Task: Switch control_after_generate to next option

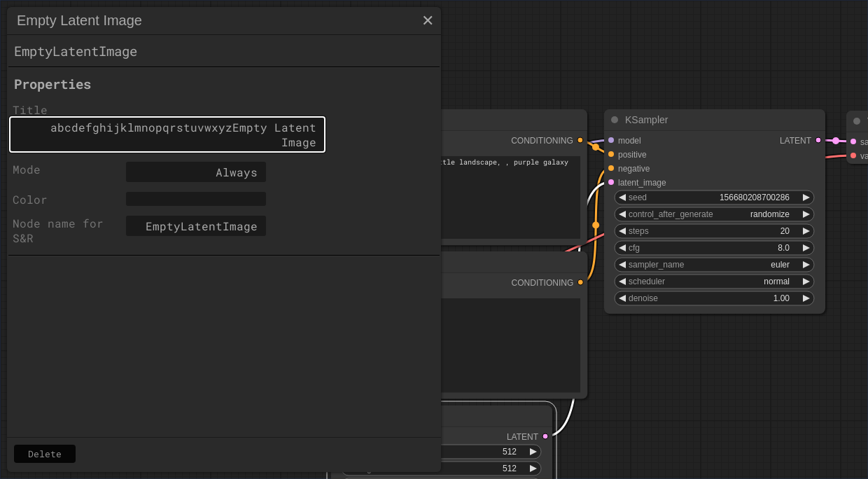Action: 806,214
